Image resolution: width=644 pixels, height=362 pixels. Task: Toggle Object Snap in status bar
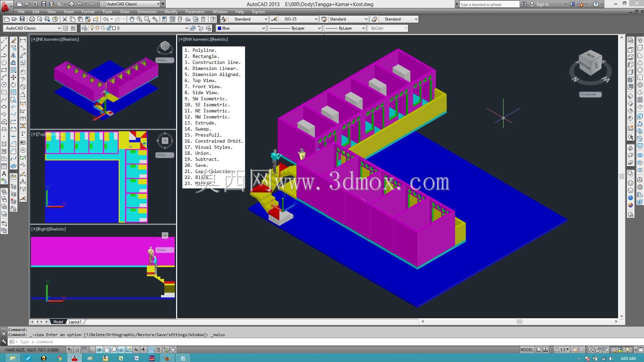point(107,350)
